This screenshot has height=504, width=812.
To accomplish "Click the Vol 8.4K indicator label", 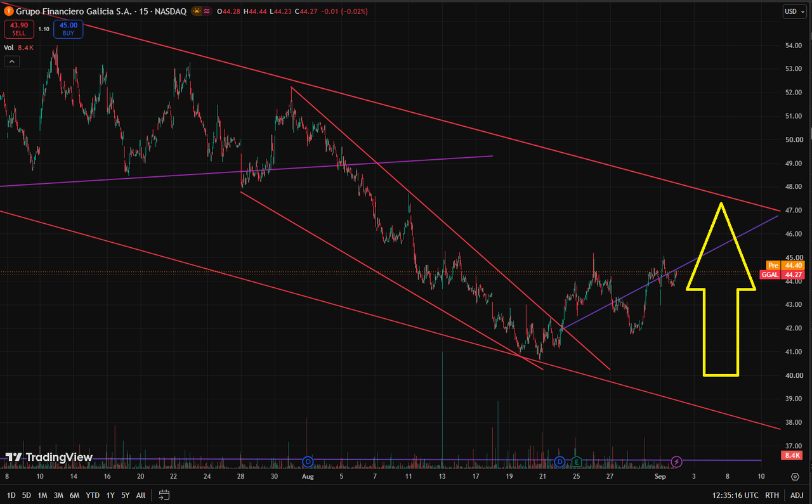I will [x=18, y=48].
